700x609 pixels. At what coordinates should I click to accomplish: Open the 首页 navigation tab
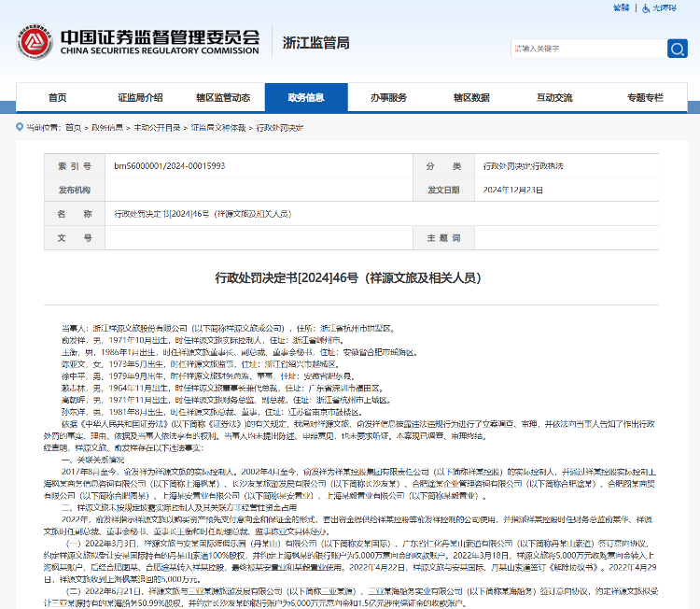click(57, 97)
